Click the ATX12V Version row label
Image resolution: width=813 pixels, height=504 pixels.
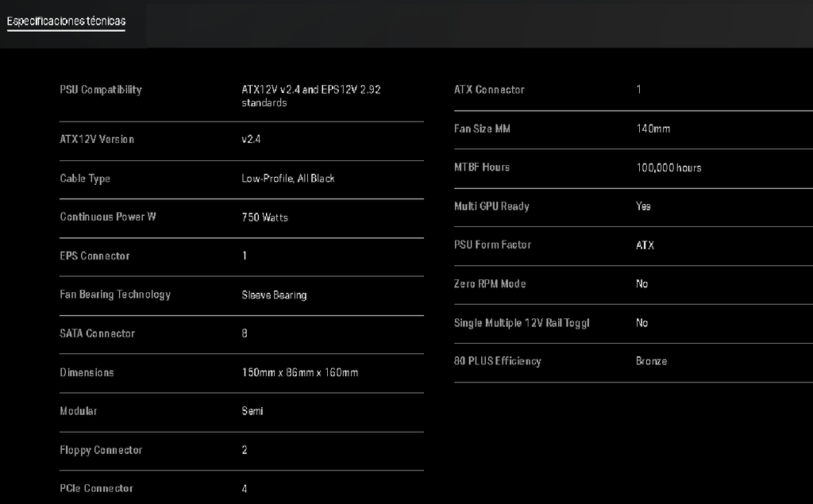(97, 139)
